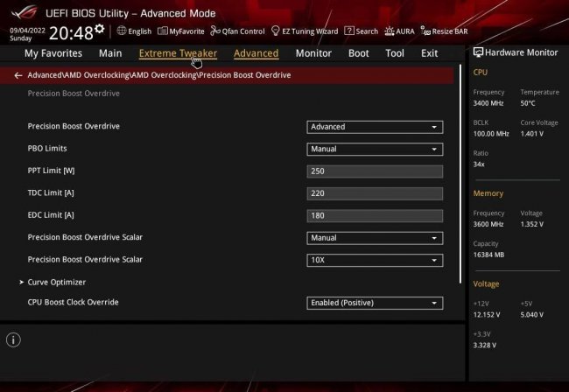Click the +5V reading 5.040 V
Viewport: 569px width, 392px height.
[532, 315]
